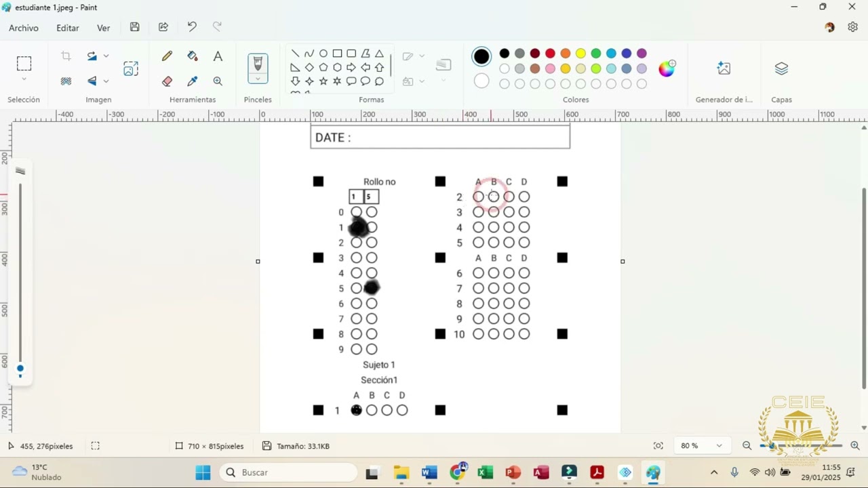
Task: Choose the red color swatch
Action: pyautogui.click(x=550, y=54)
